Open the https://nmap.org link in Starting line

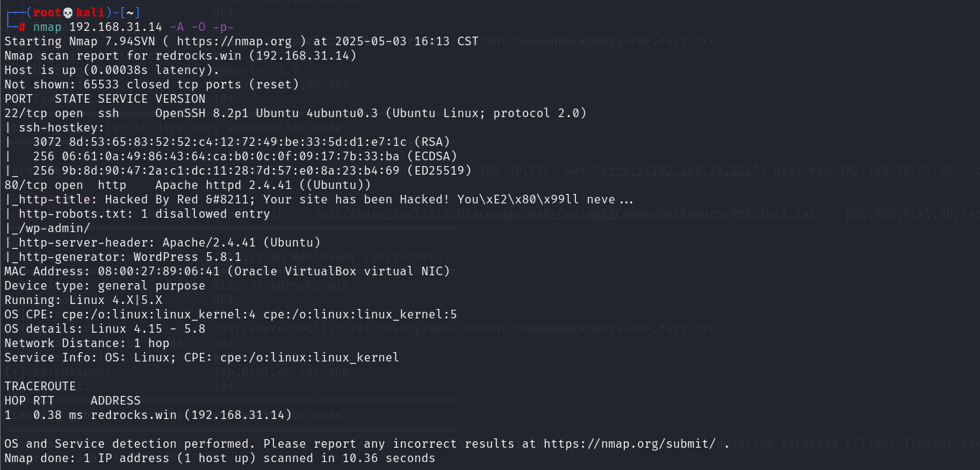tap(227, 41)
